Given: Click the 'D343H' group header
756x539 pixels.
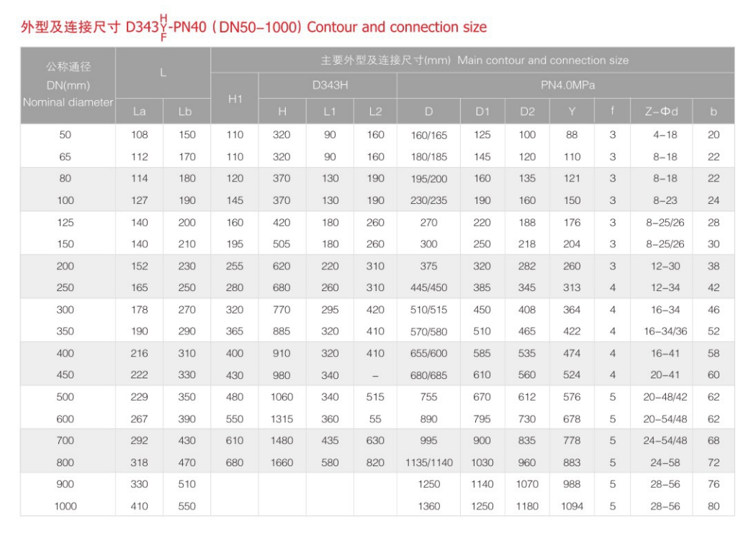Looking at the screenshot, I should pyautogui.click(x=330, y=85).
